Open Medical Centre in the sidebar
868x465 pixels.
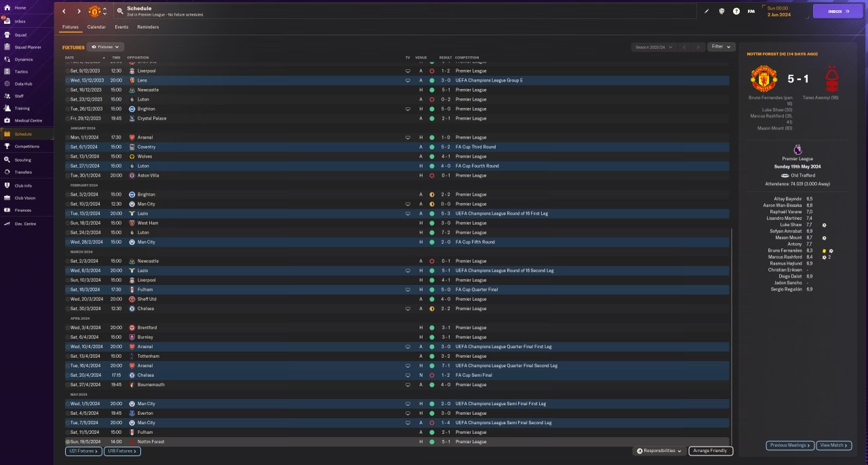(x=28, y=120)
